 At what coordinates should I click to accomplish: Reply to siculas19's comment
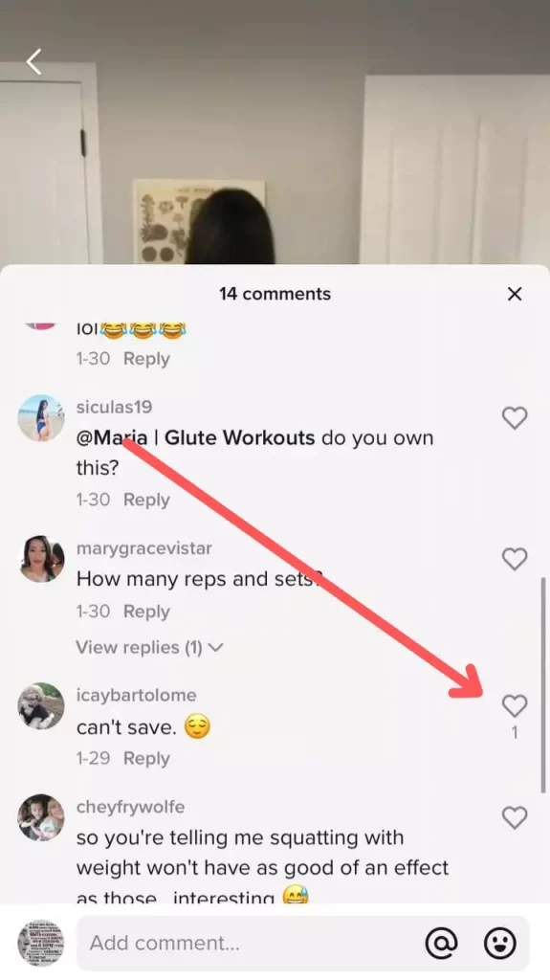[x=146, y=500]
